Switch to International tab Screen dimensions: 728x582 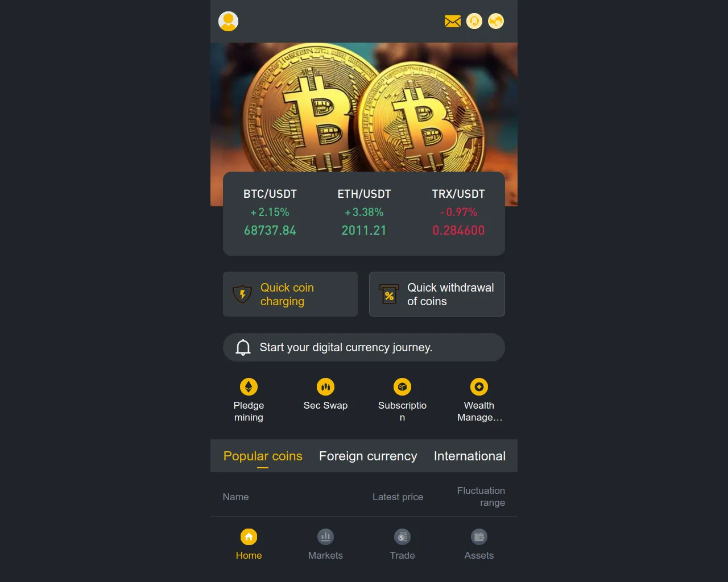[x=470, y=456]
